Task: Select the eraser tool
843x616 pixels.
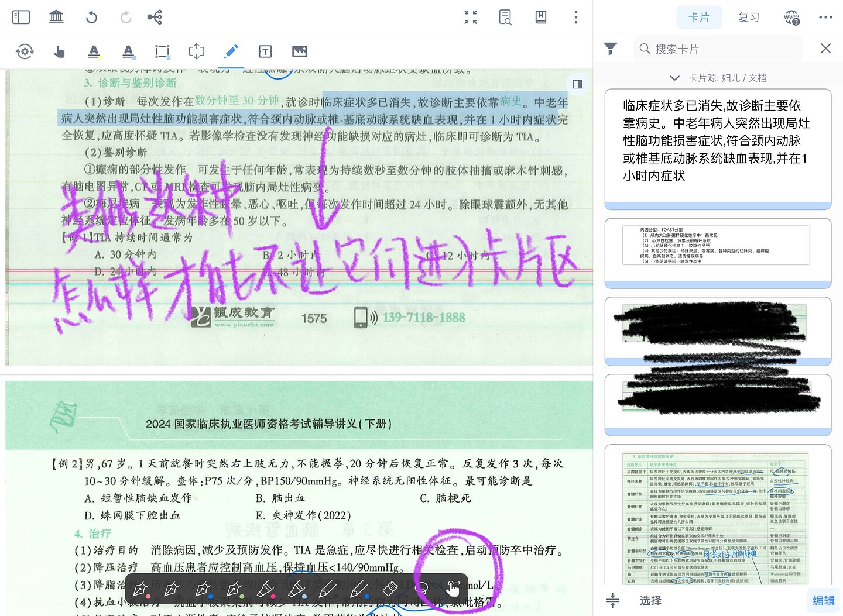Action: point(390,588)
